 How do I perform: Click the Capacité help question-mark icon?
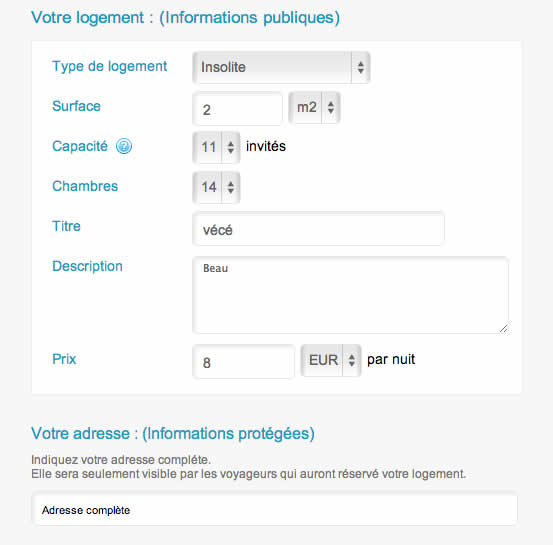pos(124,146)
